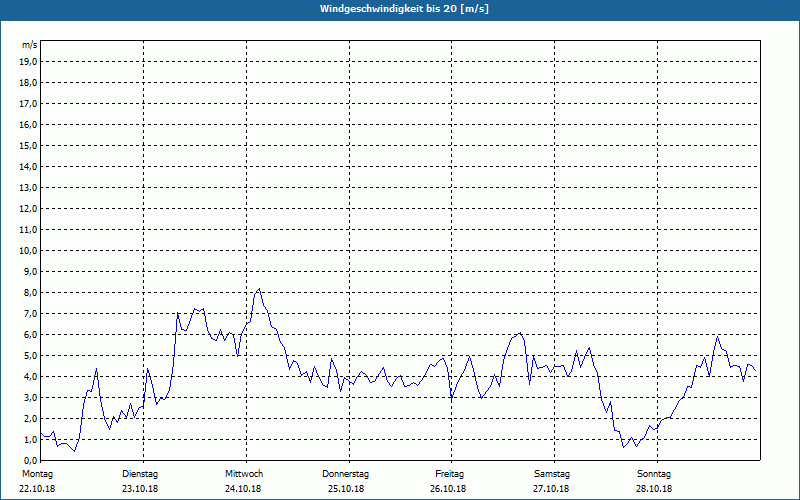Select the 19,0 y-axis label
The width and height of the screenshot is (800, 500).
29,62
